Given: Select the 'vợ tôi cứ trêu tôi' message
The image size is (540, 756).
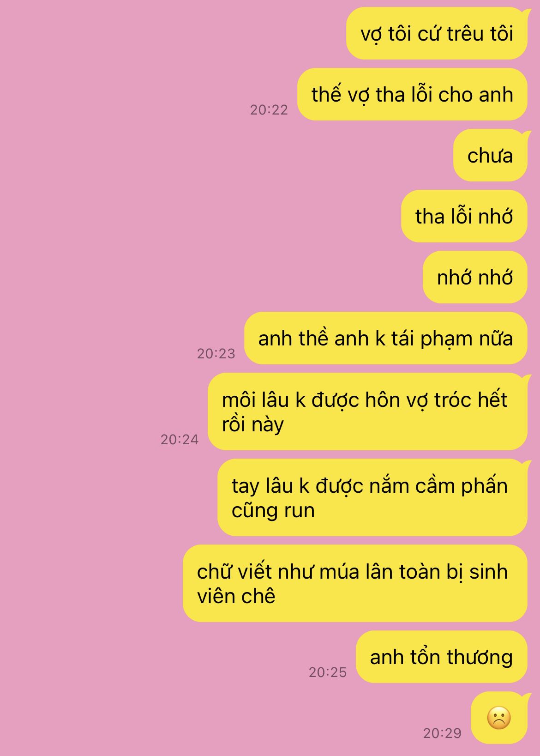Looking at the screenshot, I should click(x=437, y=33).
